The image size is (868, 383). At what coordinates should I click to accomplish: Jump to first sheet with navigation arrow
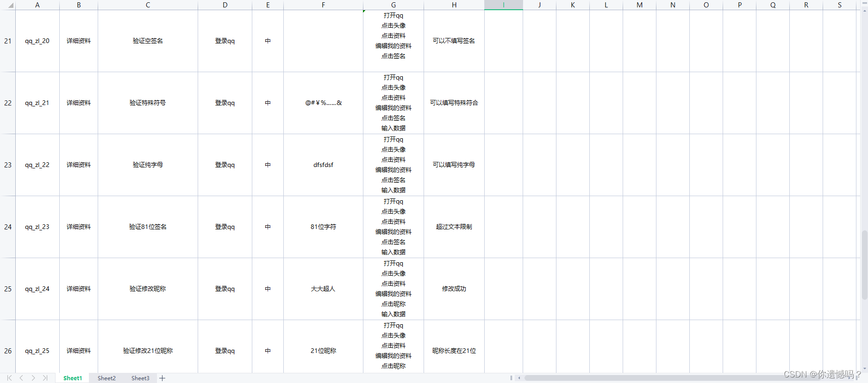coord(9,378)
